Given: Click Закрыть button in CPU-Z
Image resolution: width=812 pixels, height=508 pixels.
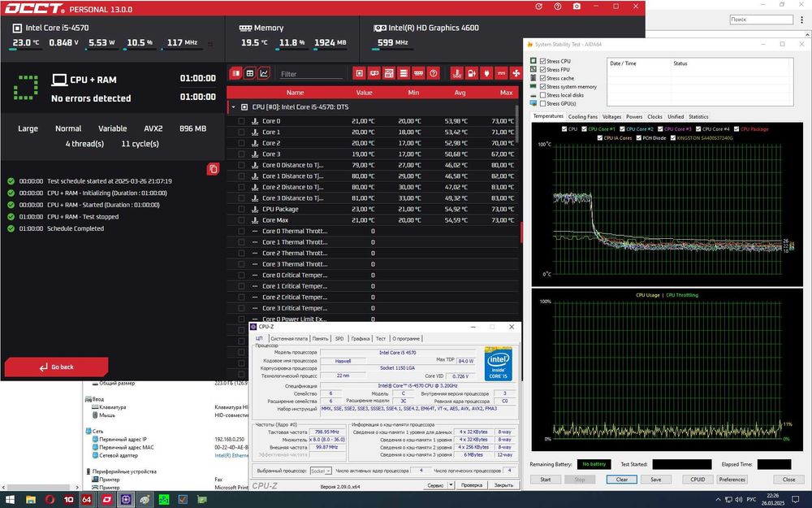Looking at the screenshot, I should [x=503, y=485].
